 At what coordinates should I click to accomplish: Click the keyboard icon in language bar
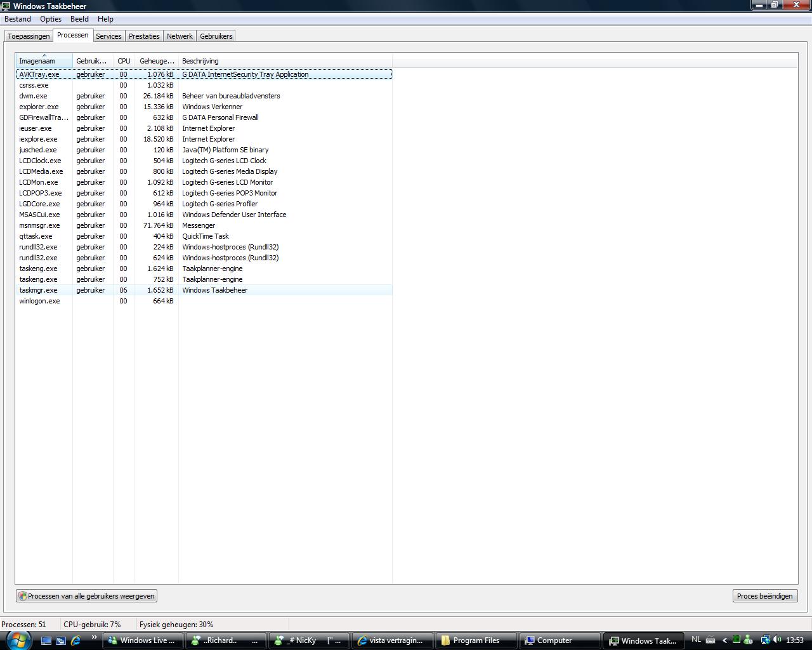point(710,640)
